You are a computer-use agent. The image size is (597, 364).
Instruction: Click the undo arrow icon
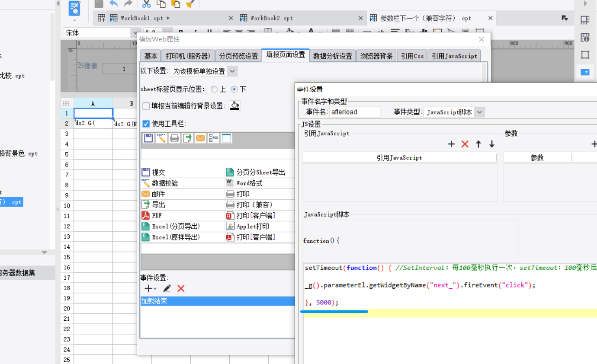(113, 4)
